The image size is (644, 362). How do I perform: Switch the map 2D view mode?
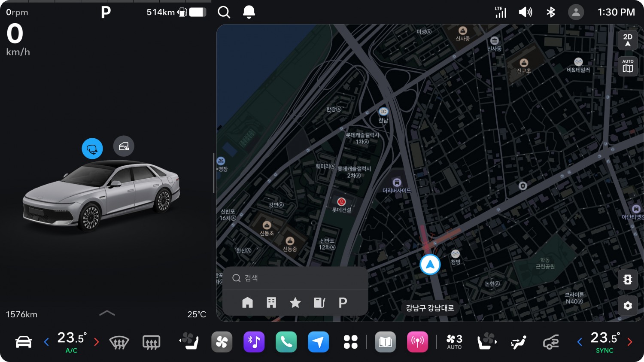[x=628, y=40]
